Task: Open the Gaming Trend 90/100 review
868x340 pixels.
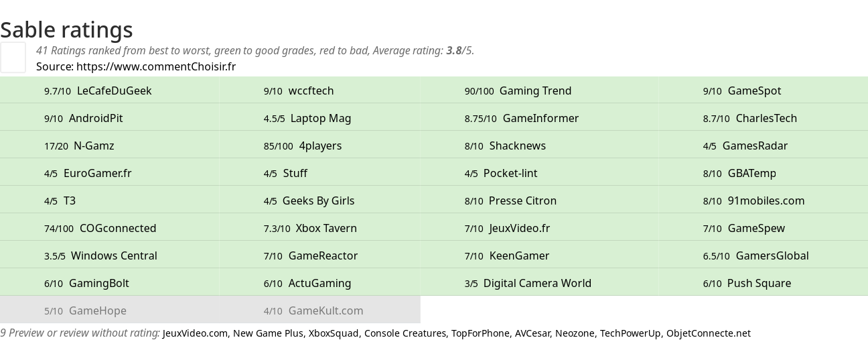Action: [x=518, y=91]
